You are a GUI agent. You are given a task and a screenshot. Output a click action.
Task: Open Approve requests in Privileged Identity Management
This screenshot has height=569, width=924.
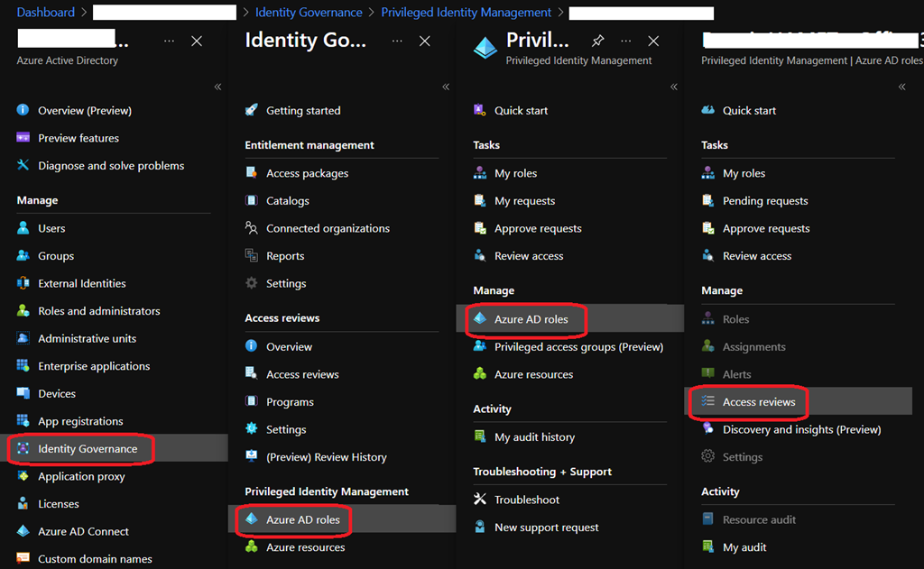(x=538, y=229)
